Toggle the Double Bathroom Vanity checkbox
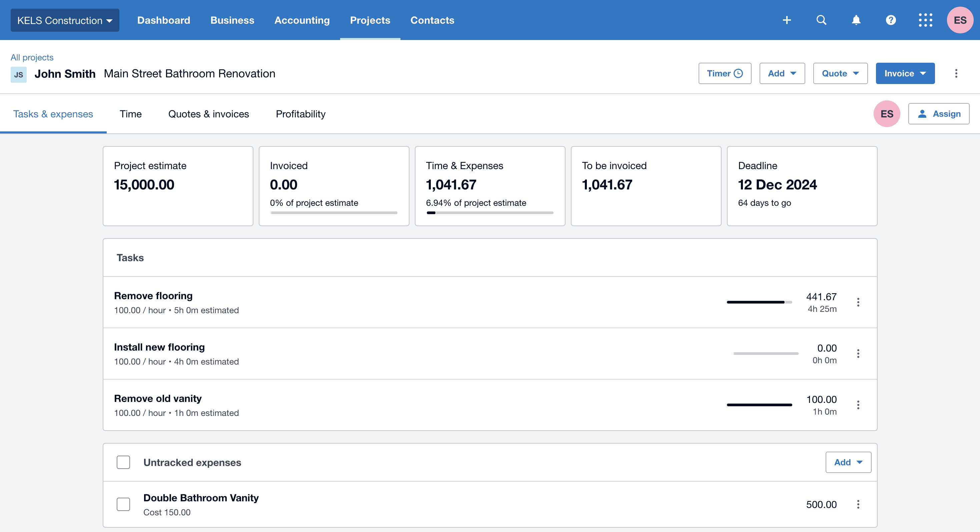Viewport: 980px width, 532px height. pos(124,504)
